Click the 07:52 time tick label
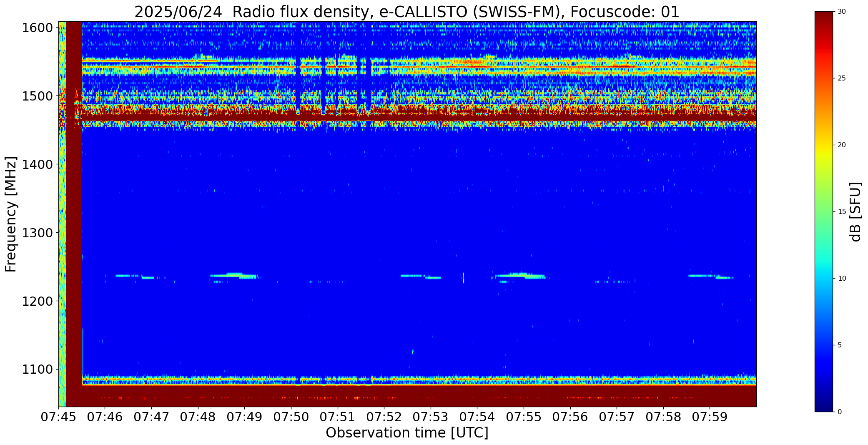 pos(384,417)
